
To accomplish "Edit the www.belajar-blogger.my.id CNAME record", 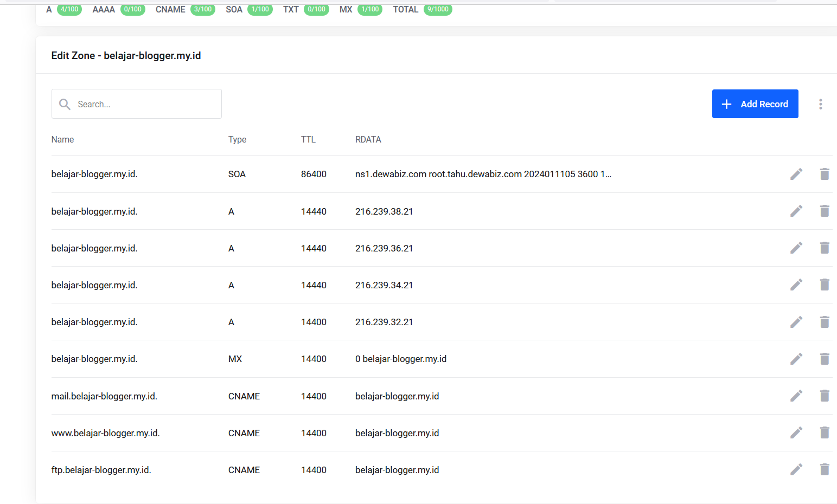I will point(796,432).
